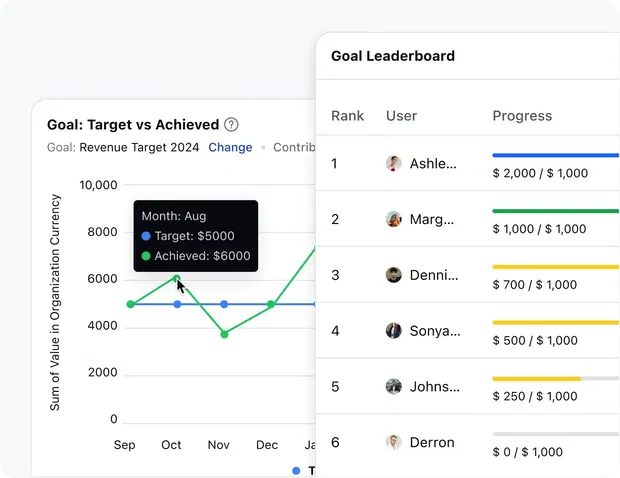Click the blue Target data point for November
Image resolution: width=620 pixels, height=478 pixels.
coord(224,304)
